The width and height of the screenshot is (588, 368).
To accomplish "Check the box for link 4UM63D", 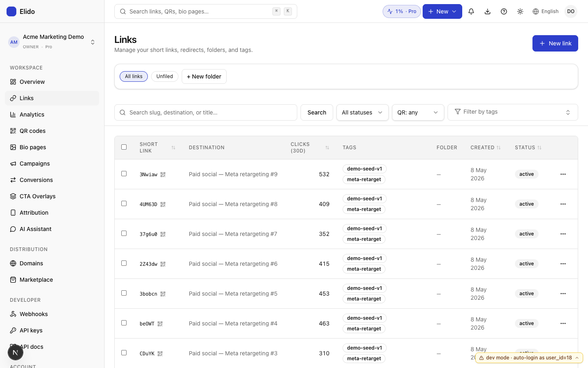I will point(124,203).
